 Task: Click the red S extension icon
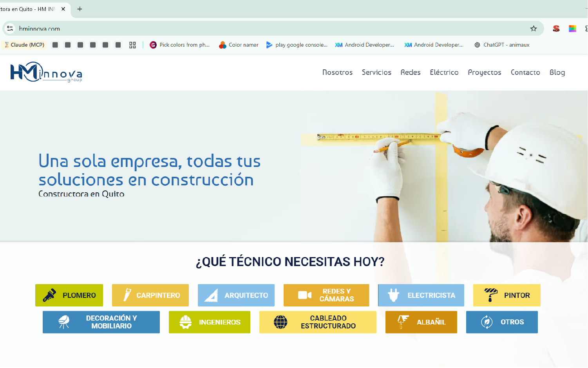click(x=556, y=29)
